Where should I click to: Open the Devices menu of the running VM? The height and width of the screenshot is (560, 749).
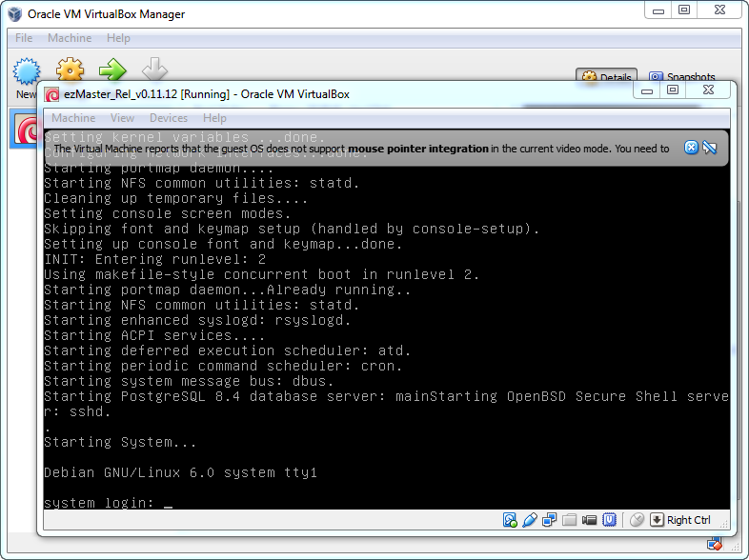pos(169,118)
